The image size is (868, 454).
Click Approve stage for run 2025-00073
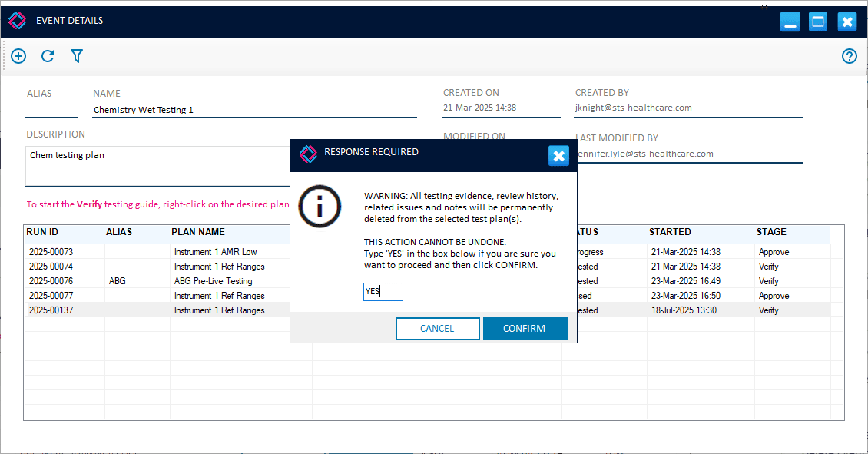774,252
